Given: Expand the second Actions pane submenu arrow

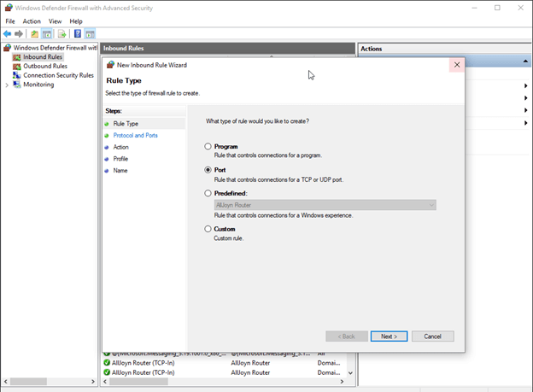Looking at the screenshot, I should [526, 98].
